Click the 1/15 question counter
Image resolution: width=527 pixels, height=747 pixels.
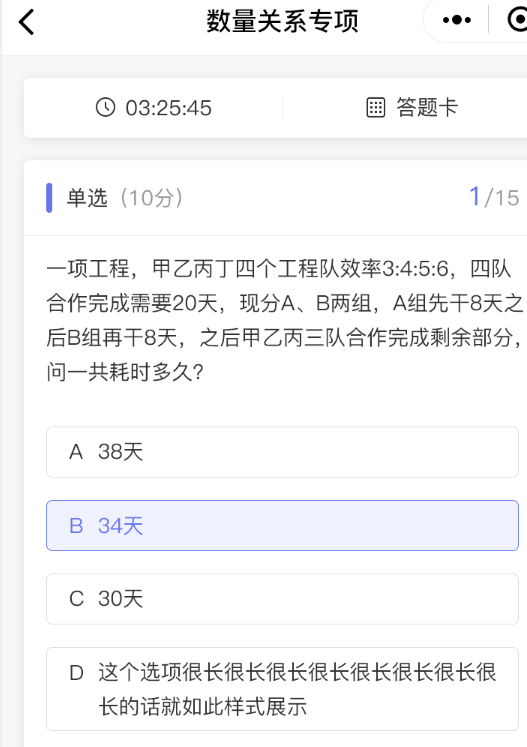494,197
